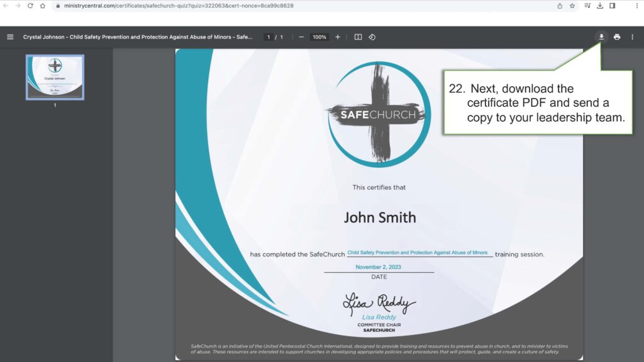The image size is (644, 362).
Task: Go back to previous page
Action: click(x=6, y=6)
